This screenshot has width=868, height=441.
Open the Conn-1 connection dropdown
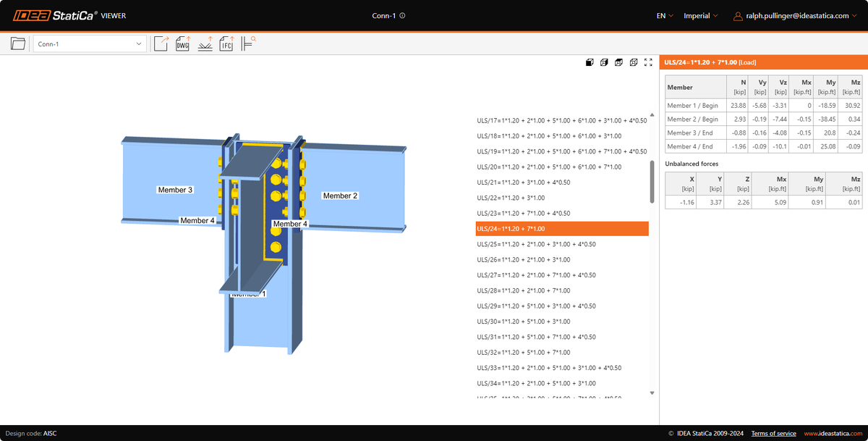pyautogui.click(x=90, y=44)
